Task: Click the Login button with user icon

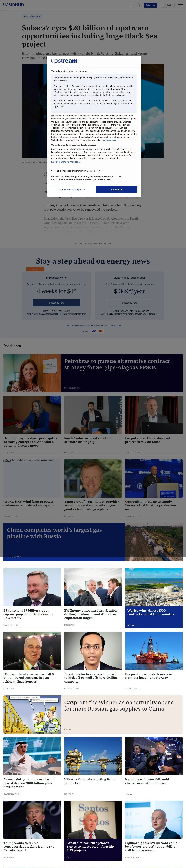Action: click(167, 5)
